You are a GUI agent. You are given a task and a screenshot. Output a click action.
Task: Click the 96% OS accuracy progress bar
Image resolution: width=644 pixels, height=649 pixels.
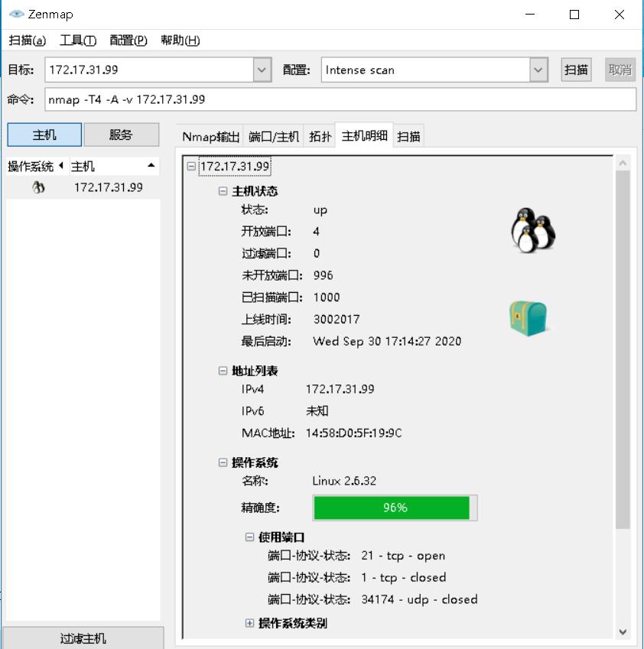pyautogui.click(x=395, y=507)
